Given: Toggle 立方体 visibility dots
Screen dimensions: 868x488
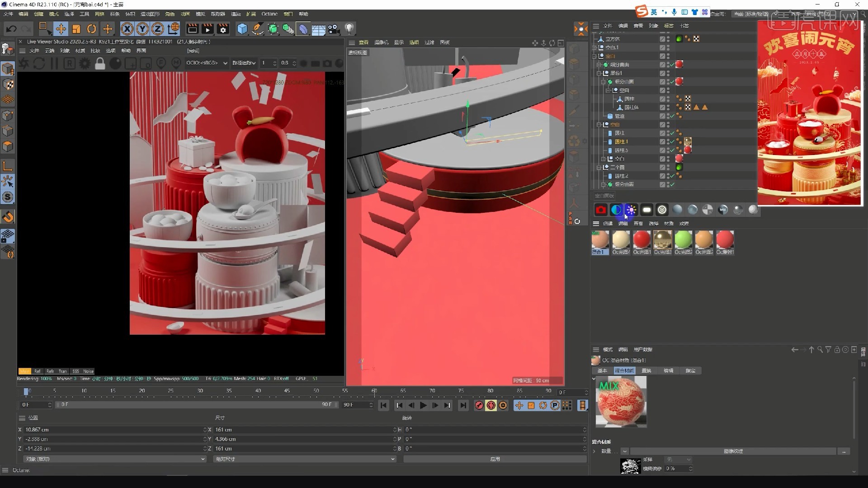Looking at the screenshot, I should click(668, 39).
